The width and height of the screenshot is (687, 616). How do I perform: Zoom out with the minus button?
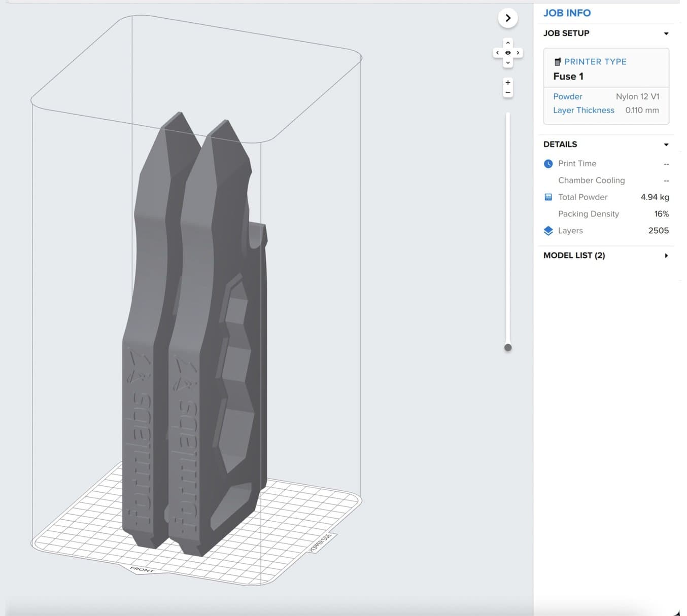(508, 93)
